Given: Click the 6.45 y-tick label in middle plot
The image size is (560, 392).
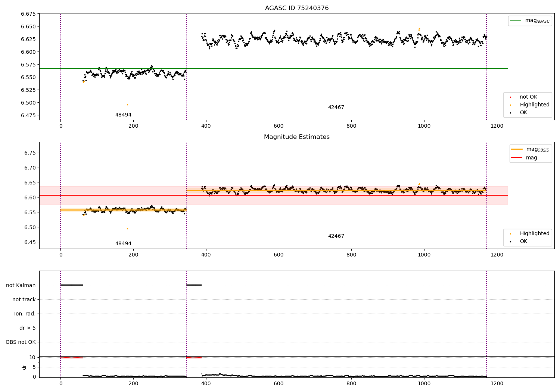Looking at the screenshot, I should [30, 243].
